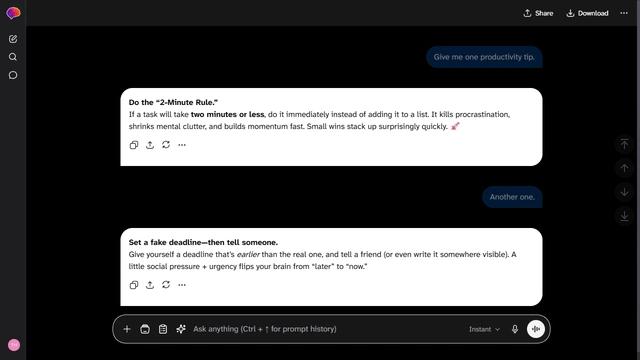This screenshot has width=640, height=360.
Task: Share the conversation
Action: click(538, 13)
